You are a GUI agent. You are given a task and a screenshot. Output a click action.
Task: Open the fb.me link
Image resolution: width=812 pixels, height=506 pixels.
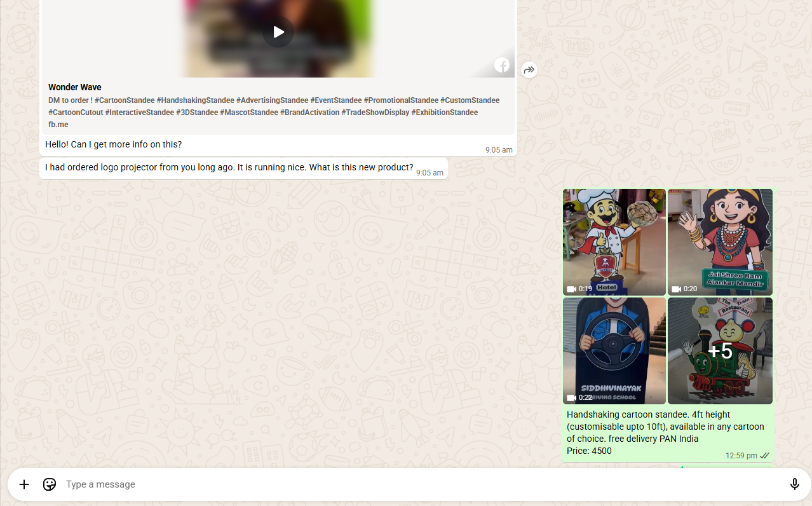tap(58, 125)
